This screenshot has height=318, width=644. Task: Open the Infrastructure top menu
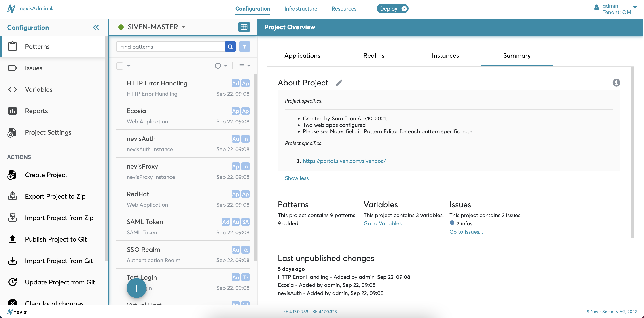301,9
